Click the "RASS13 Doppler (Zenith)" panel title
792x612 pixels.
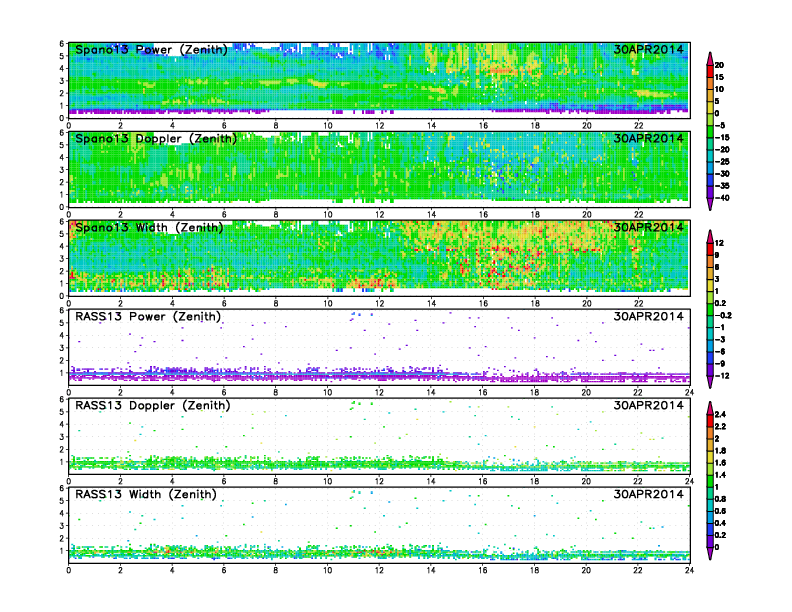click(x=153, y=405)
